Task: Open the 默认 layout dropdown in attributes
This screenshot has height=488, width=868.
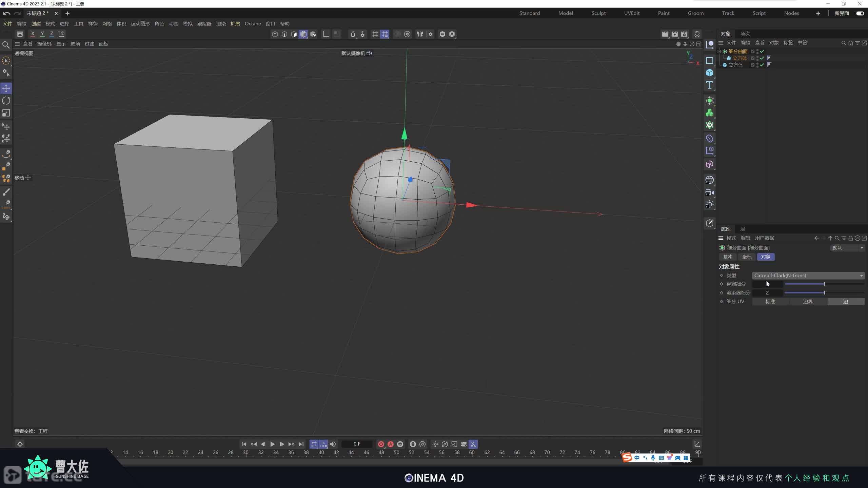Action: [x=847, y=248]
